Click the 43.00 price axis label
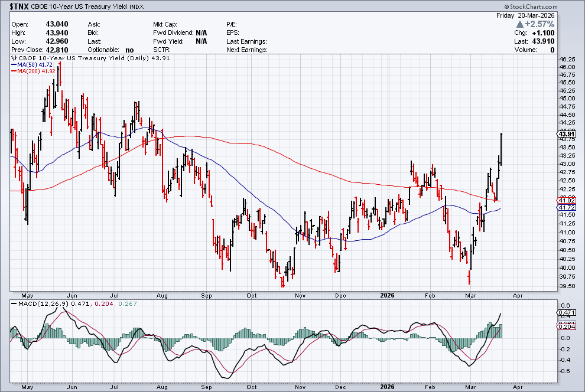The image size is (585, 392). point(567,164)
